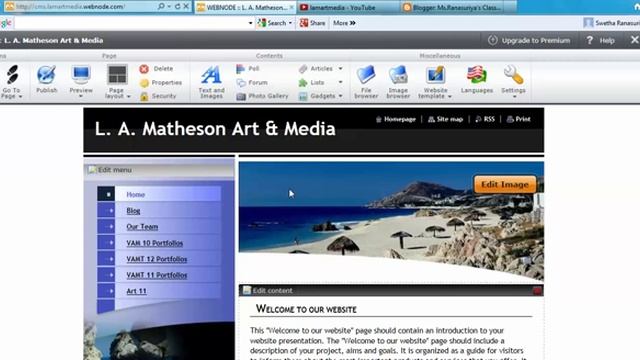The height and width of the screenshot is (360, 640).
Task: Click the orange Edit Image button
Action: pos(505,184)
